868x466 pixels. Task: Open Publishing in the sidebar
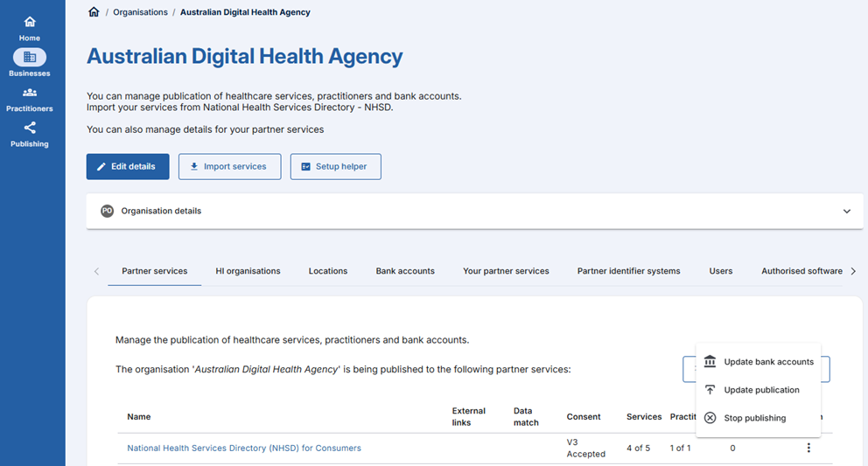30,135
